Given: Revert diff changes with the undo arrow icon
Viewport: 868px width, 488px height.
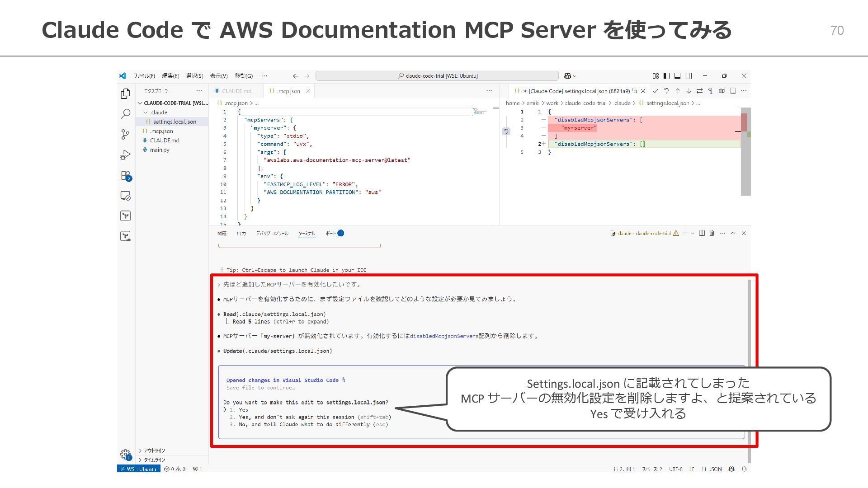Looking at the screenshot, I should [666, 91].
